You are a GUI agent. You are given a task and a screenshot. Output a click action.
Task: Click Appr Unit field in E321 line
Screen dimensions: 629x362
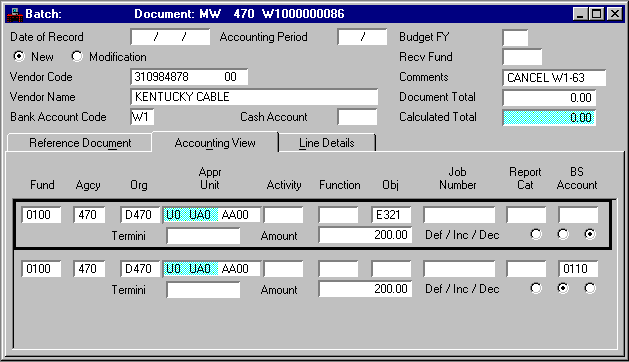click(x=212, y=215)
